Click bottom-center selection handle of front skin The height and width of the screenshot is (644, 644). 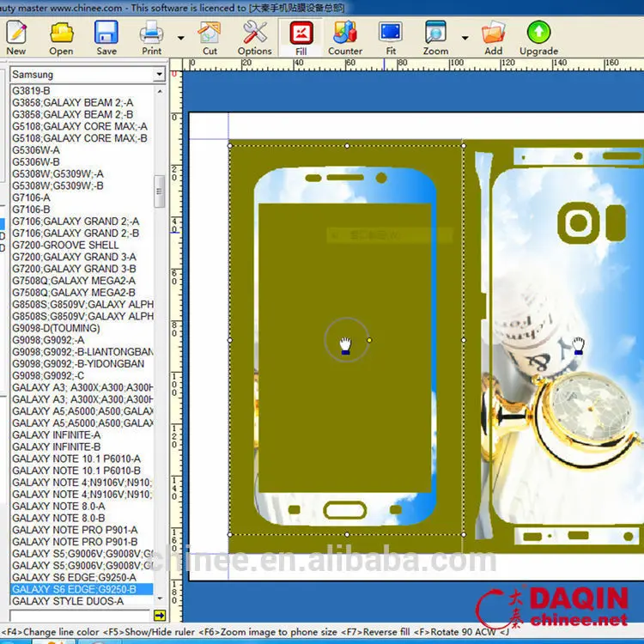pos(347,535)
